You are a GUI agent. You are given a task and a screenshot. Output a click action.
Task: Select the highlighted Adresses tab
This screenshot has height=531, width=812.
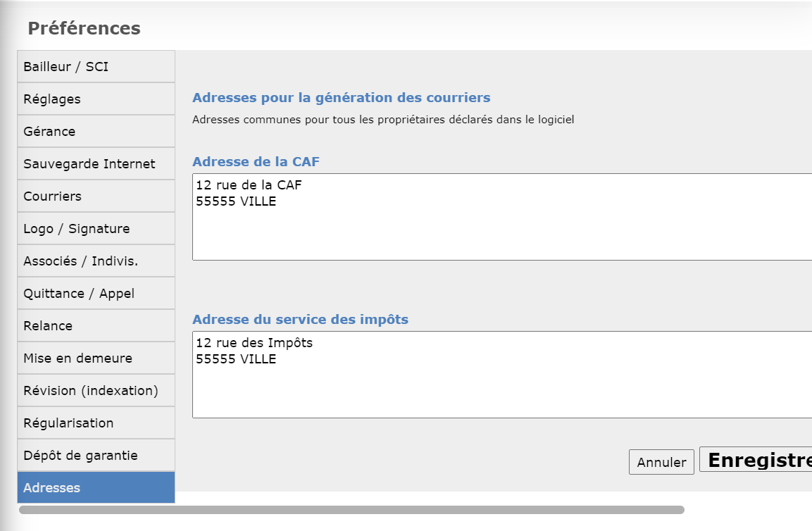(x=96, y=488)
